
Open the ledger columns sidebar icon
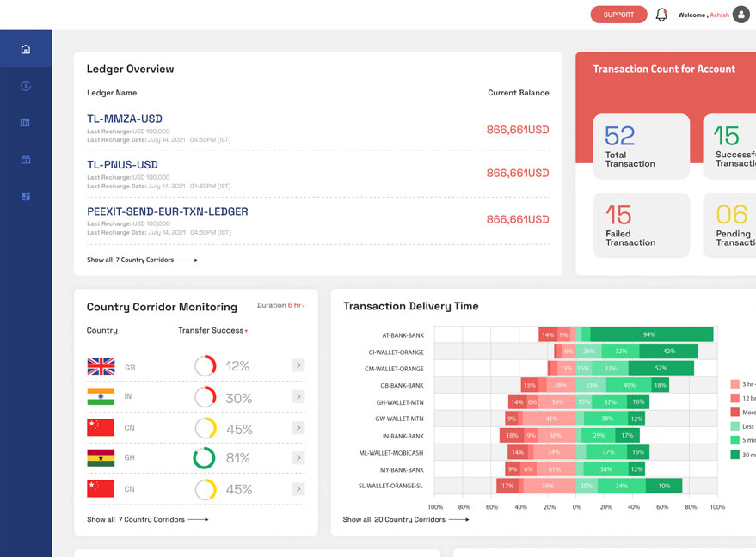(x=26, y=122)
